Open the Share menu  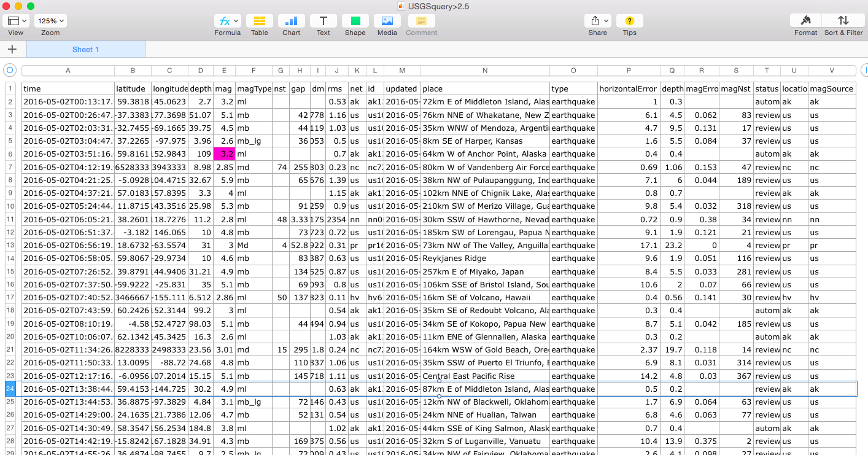598,21
